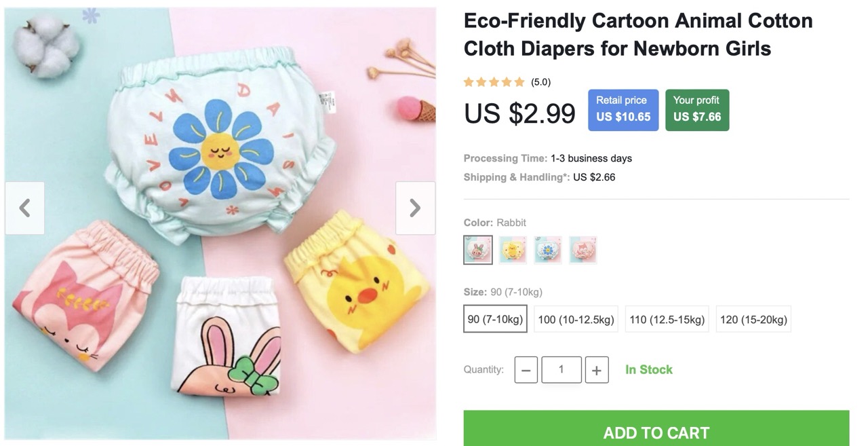The width and height of the screenshot is (868, 446).
Task: Select the yellow chick color variant
Action: click(x=513, y=250)
